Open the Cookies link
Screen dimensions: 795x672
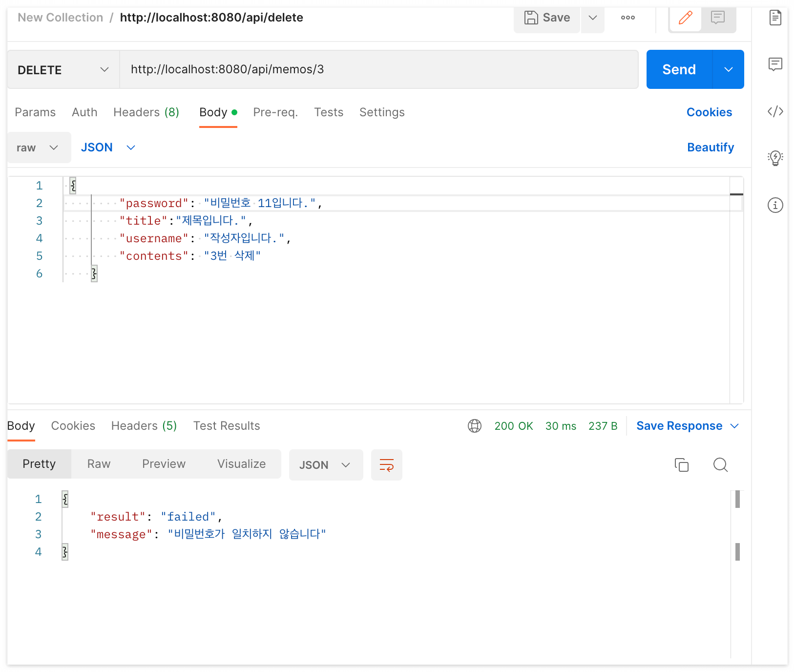click(709, 112)
